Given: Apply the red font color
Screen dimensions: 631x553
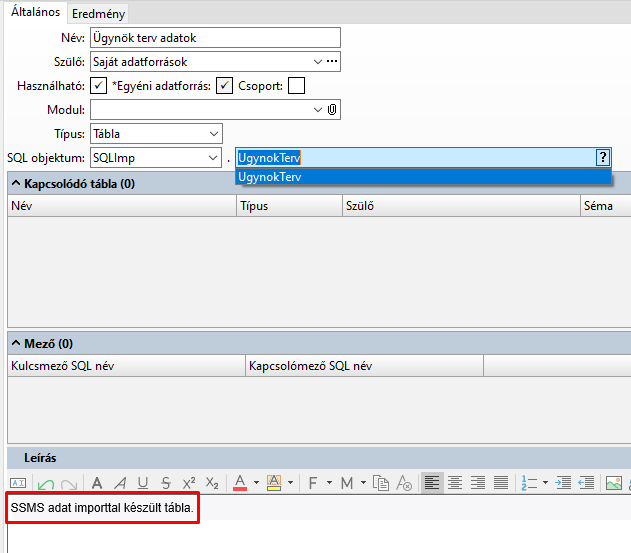Looking at the screenshot, I should tap(240, 483).
